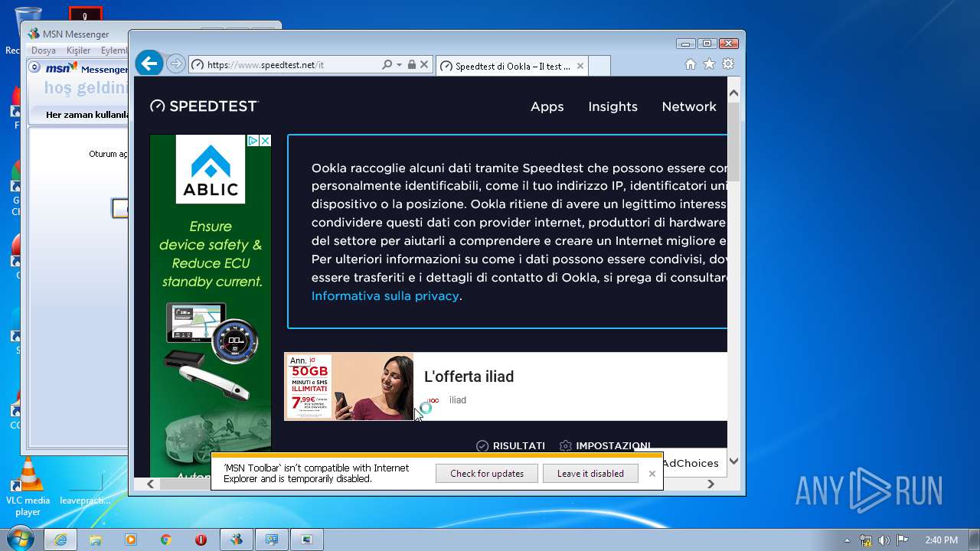Toggle the MSN Messenger header expander
The height and width of the screenshot is (551, 980).
coord(34,67)
